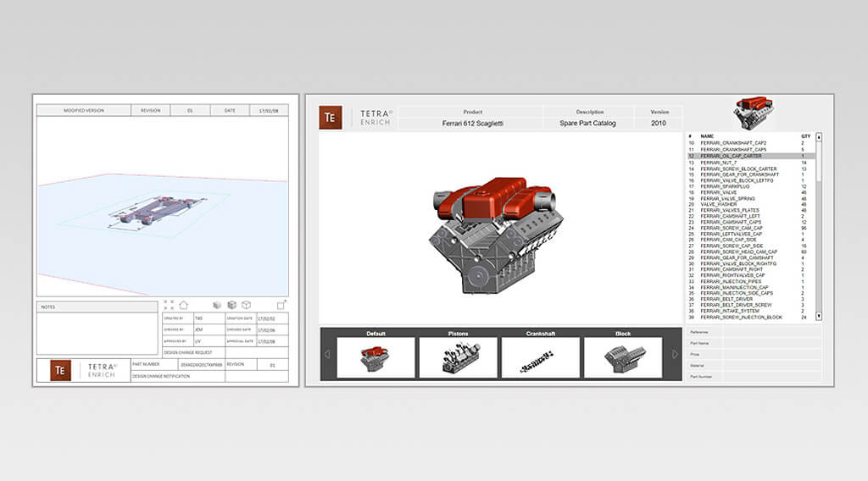The image size is (868, 481).
Task: Click product value 'Ferrari 612 Scaglietti'
Action: (473, 124)
